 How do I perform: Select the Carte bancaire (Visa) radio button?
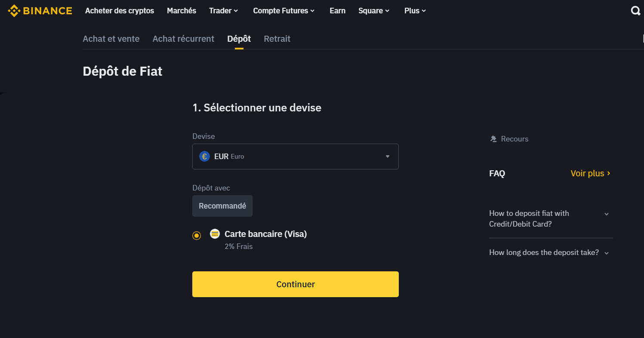[x=197, y=235]
